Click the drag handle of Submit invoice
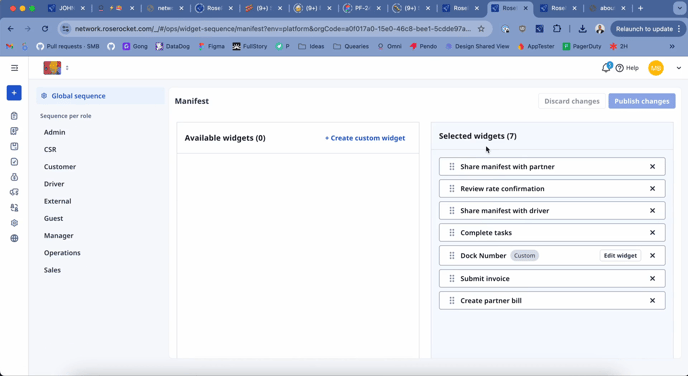 452,279
